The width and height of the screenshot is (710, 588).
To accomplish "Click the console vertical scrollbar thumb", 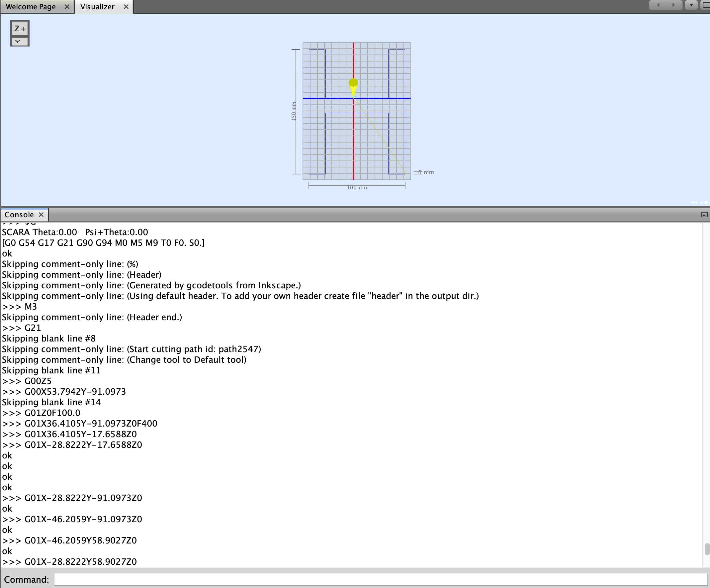I will pyautogui.click(x=707, y=549).
